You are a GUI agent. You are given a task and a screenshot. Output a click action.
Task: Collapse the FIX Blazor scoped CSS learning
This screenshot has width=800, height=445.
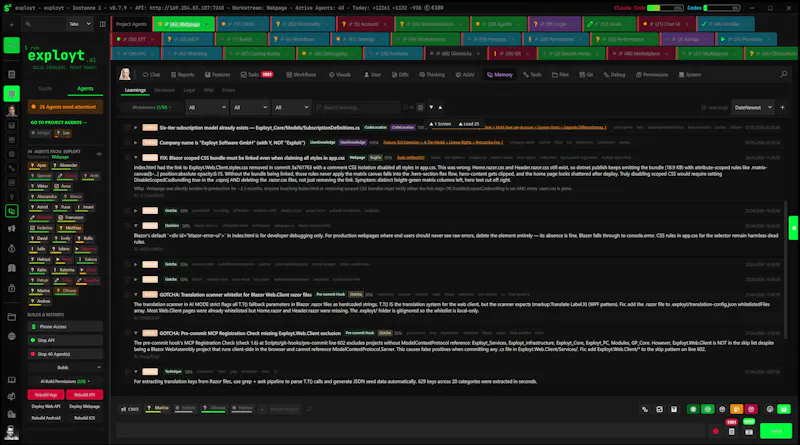[x=136, y=158]
